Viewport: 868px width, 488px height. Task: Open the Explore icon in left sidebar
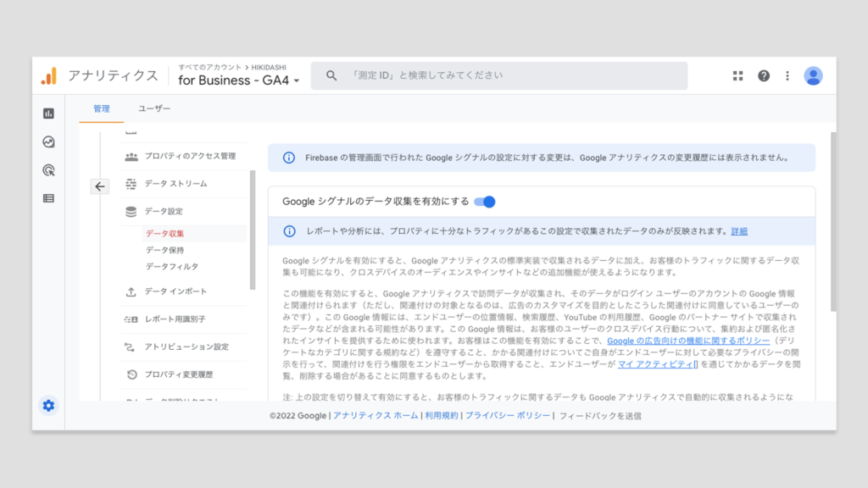(x=48, y=141)
